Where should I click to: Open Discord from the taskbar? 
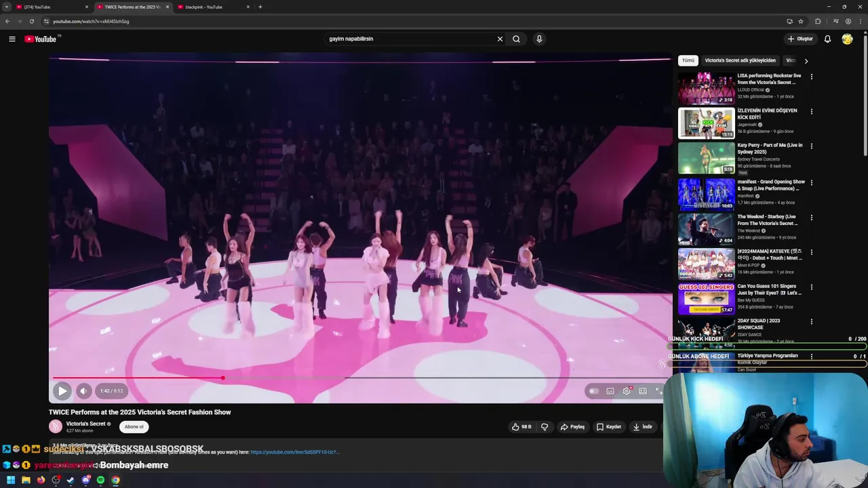coord(85,480)
